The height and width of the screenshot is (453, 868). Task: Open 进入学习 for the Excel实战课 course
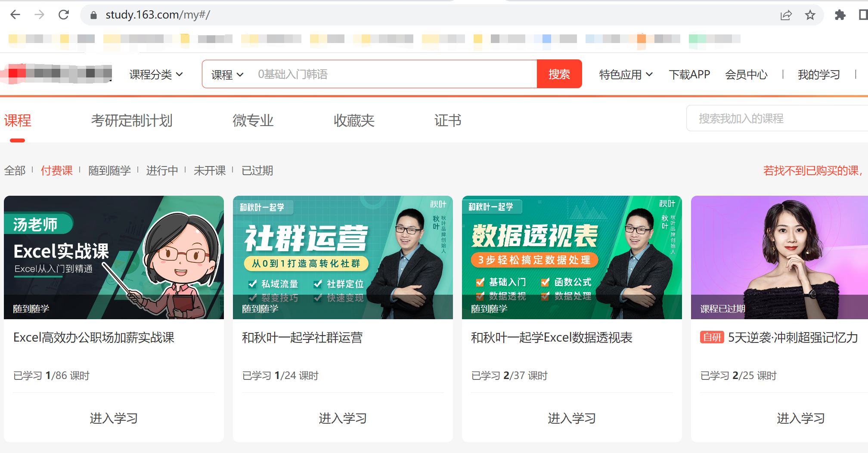coord(113,418)
